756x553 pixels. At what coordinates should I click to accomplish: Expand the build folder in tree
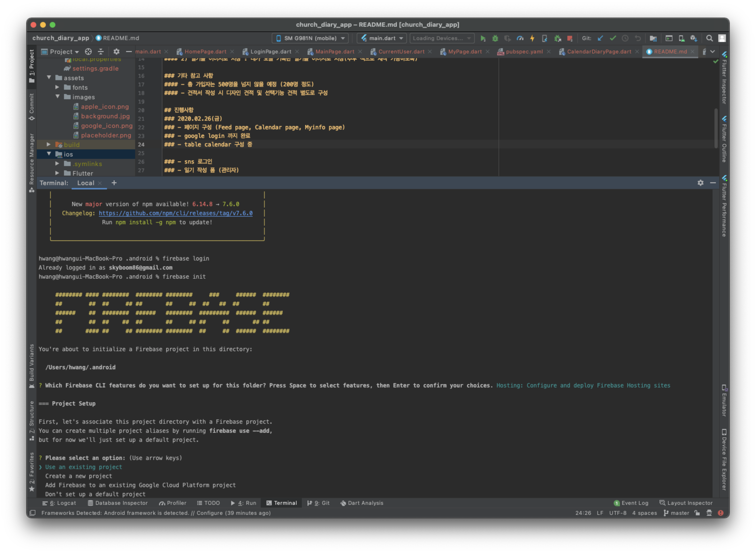[x=48, y=145]
